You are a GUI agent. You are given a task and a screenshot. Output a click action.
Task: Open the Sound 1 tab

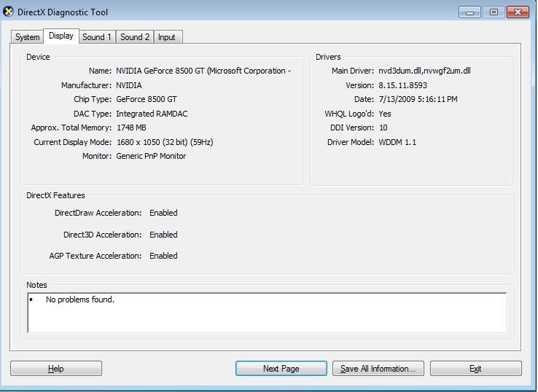(97, 37)
